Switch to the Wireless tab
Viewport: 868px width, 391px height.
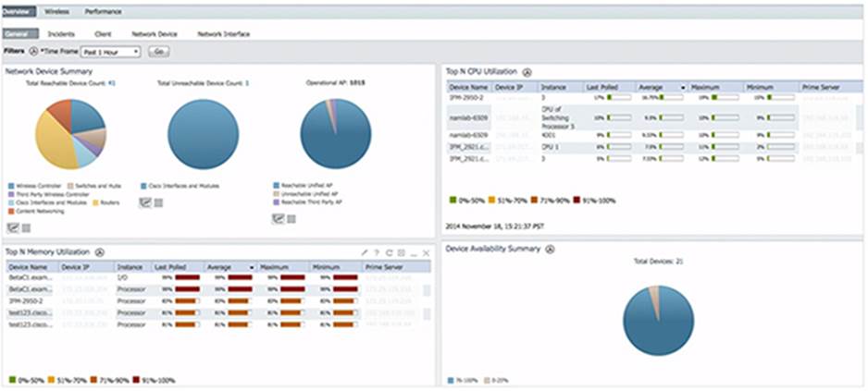tap(57, 11)
